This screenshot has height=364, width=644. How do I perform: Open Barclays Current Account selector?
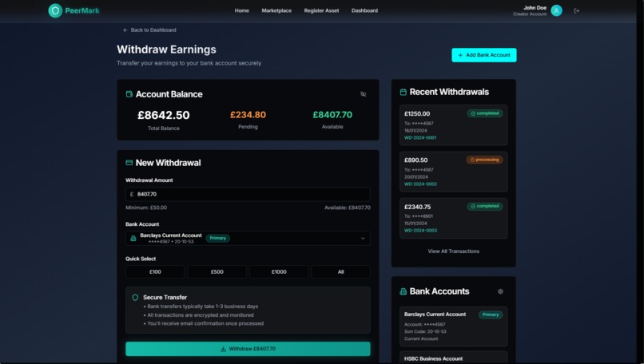248,239
